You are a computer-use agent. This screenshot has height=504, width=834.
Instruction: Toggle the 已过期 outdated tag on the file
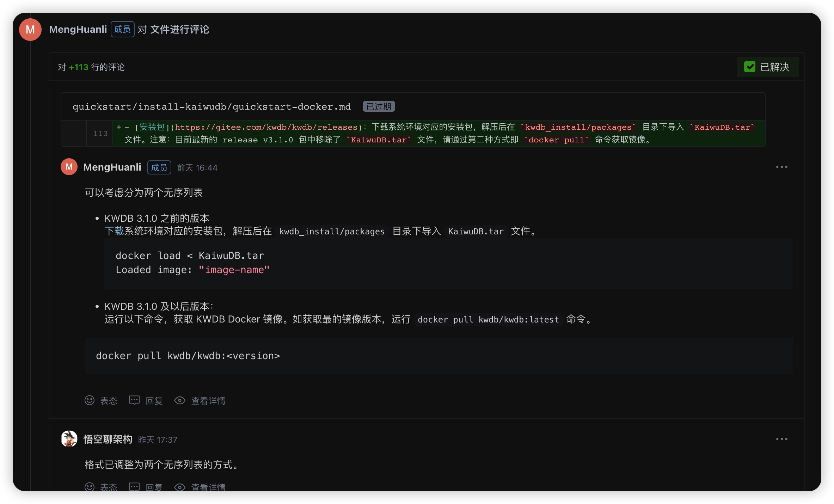[x=378, y=106]
